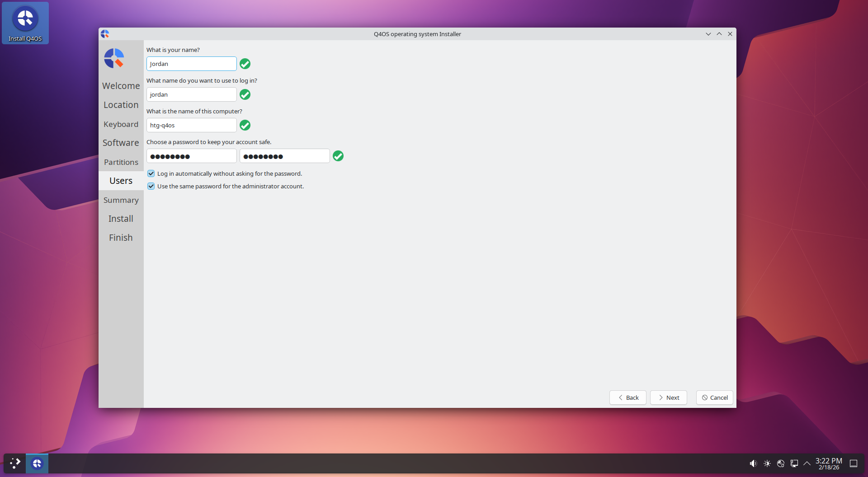
Task: Go to the Install step
Action: (x=121, y=219)
